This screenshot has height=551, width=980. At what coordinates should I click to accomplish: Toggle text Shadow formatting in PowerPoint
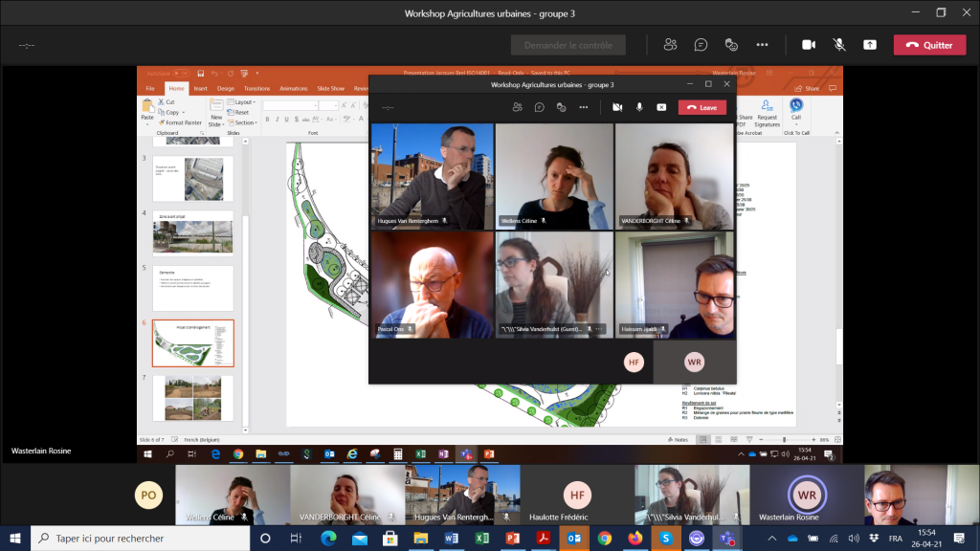pyautogui.click(x=297, y=120)
